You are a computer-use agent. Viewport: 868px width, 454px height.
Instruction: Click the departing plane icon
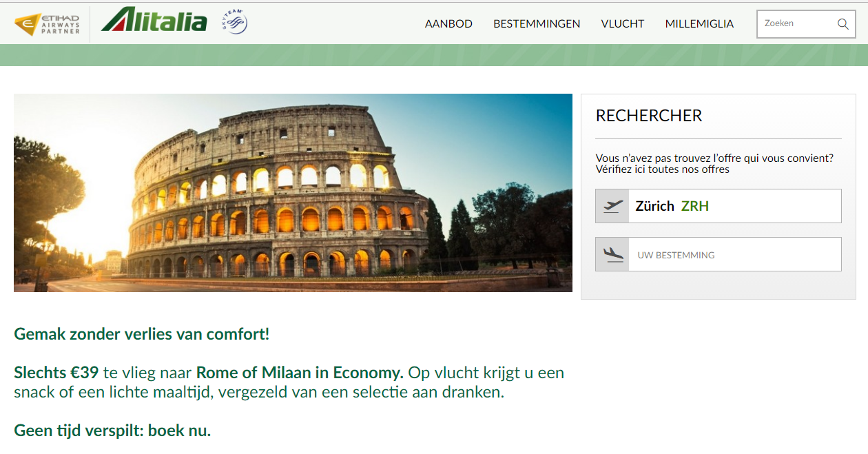point(612,206)
